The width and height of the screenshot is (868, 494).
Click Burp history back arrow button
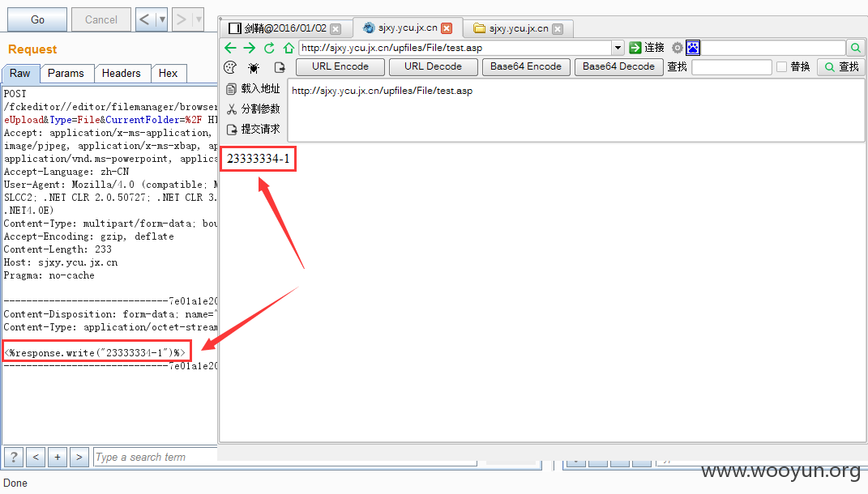(x=145, y=20)
